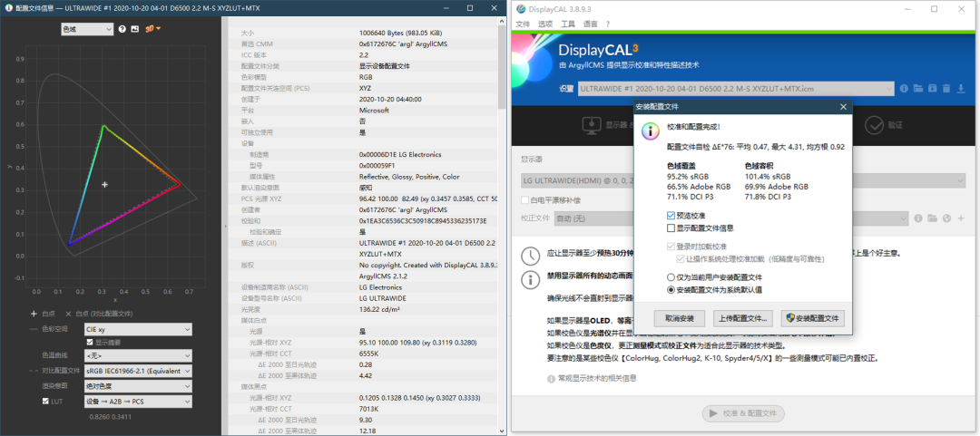980x436 pixels.
Task: Switch to the 验证 tab with checkmark icon
Action: [884, 126]
